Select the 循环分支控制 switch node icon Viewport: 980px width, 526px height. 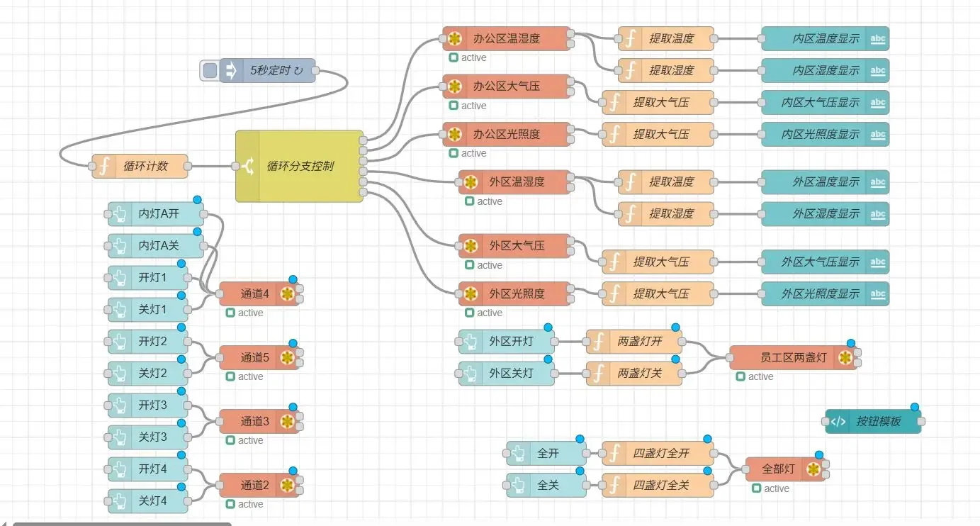pyautogui.click(x=248, y=166)
